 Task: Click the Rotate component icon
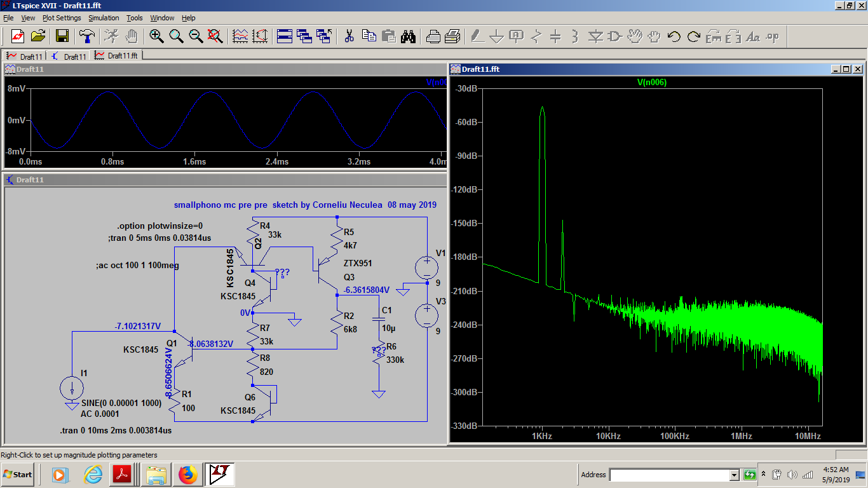(x=713, y=36)
